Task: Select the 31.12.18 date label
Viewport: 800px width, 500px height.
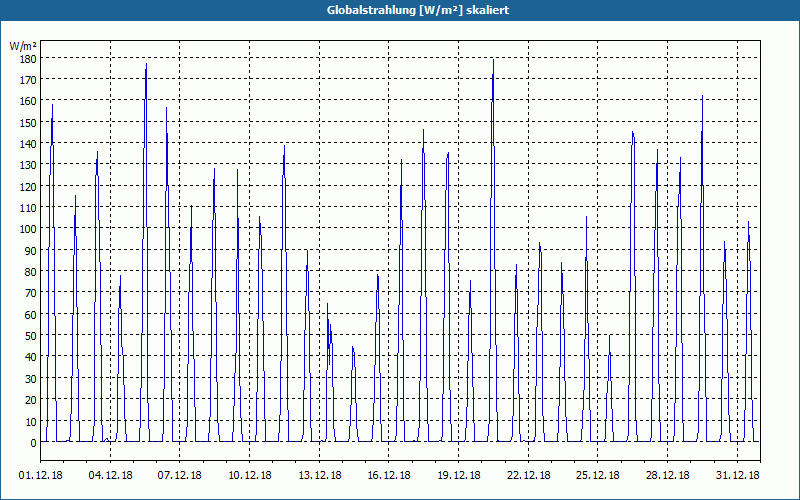Action: (737, 475)
